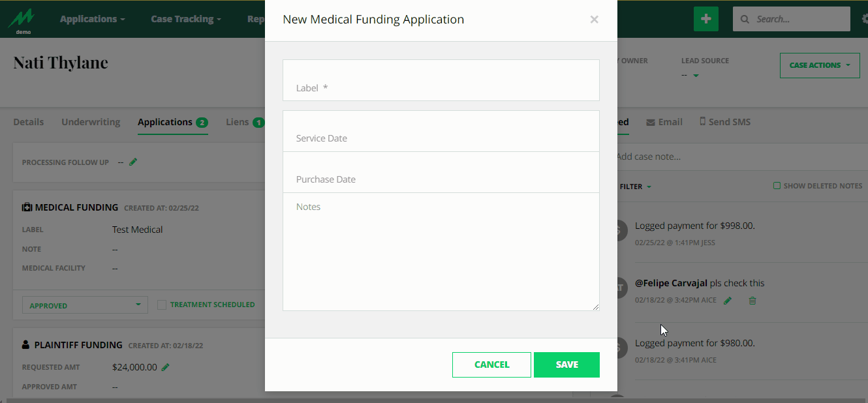Check the Treatment Scheduled checkbox

[162, 304]
